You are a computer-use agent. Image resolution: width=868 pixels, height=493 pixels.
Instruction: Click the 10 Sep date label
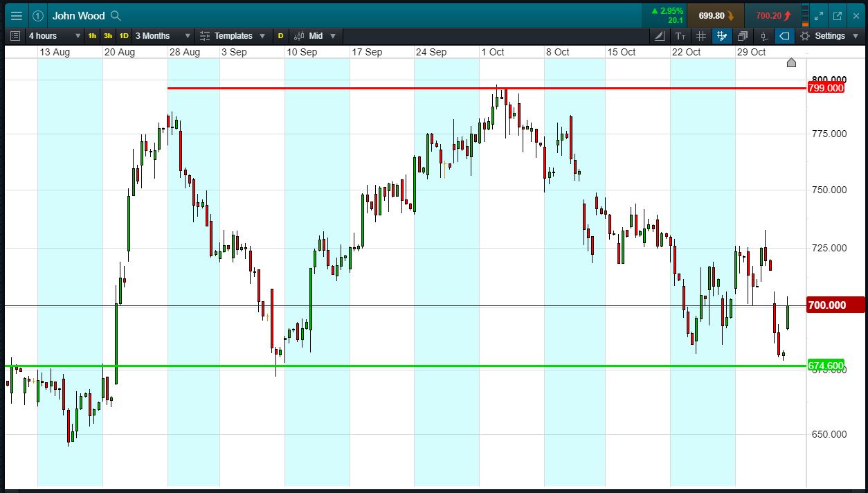(x=301, y=52)
